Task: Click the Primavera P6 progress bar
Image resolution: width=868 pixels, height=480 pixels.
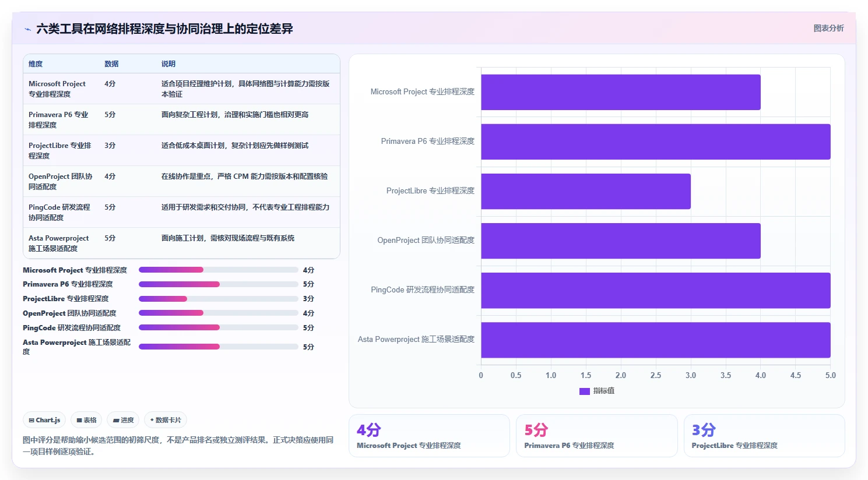Action: (x=219, y=284)
